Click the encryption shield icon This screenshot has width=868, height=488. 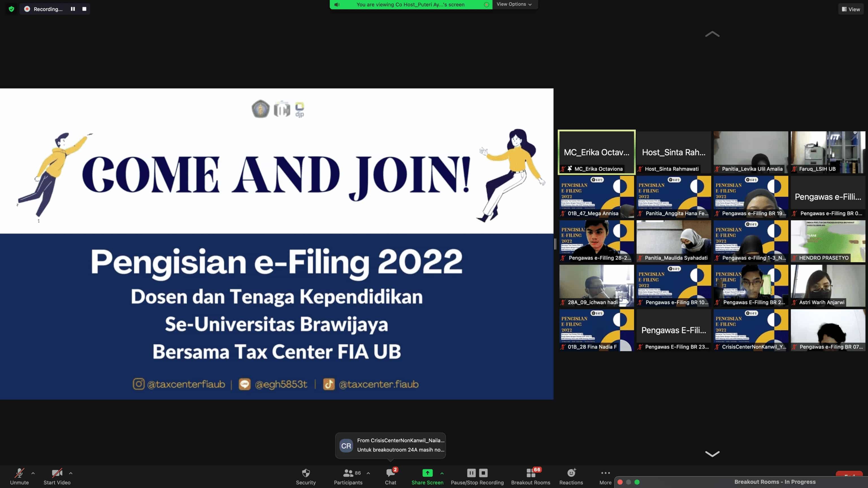12,9
